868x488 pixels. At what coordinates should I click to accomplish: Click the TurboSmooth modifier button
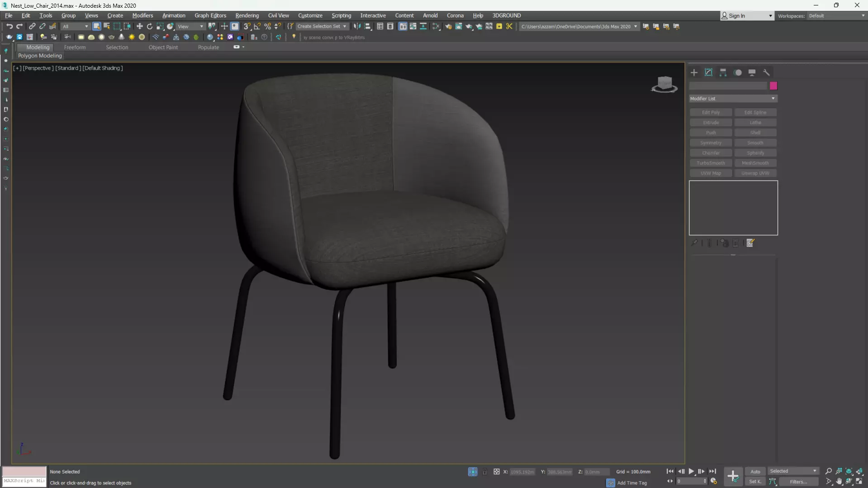[711, 163]
